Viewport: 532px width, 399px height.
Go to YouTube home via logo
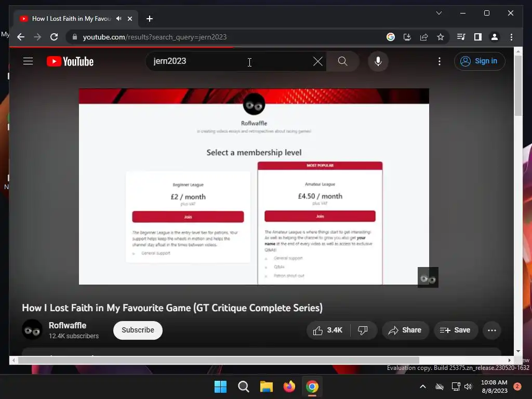(70, 61)
